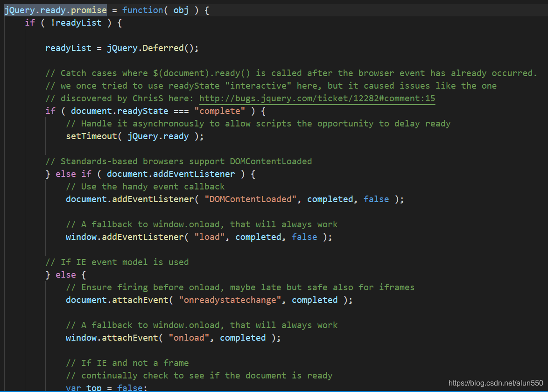Click "completed" in the onreadystatechange line
The width and height of the screenshot is (548, 392).
(x=315, y=300)
